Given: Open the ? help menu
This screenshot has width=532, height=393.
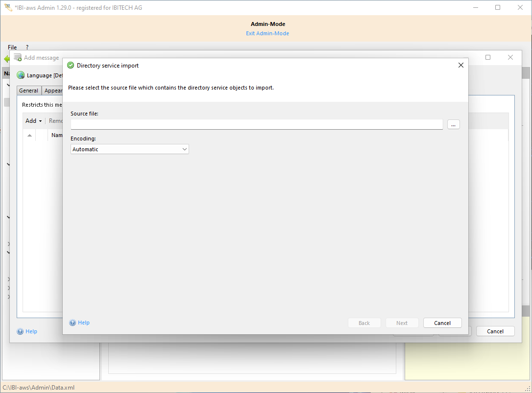Looking at the screenshot, I should [x=27, y=47].
